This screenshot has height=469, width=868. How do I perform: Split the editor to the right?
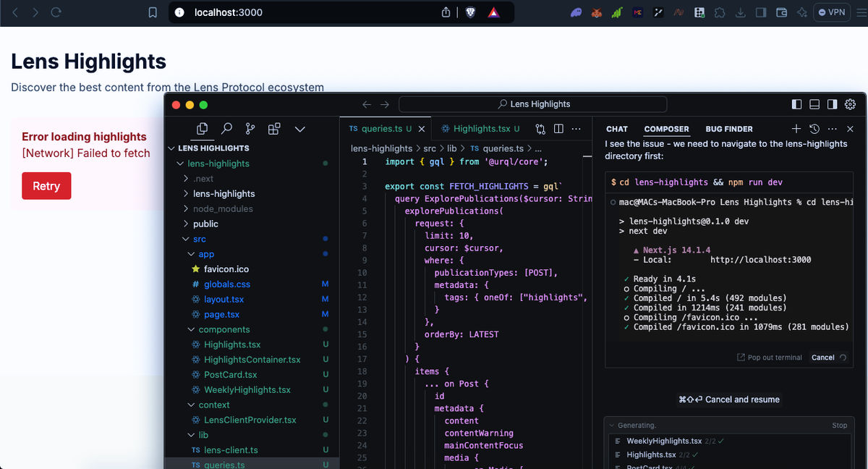click(x=558, y=129)
